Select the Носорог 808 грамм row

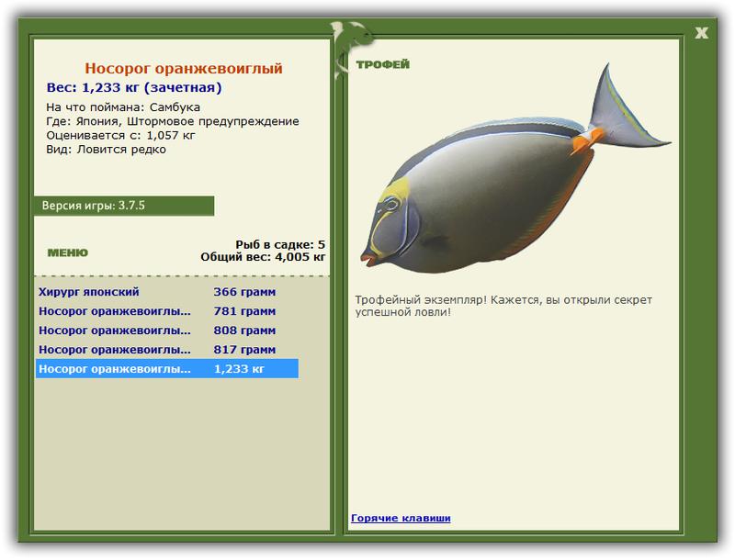(167, 330)
